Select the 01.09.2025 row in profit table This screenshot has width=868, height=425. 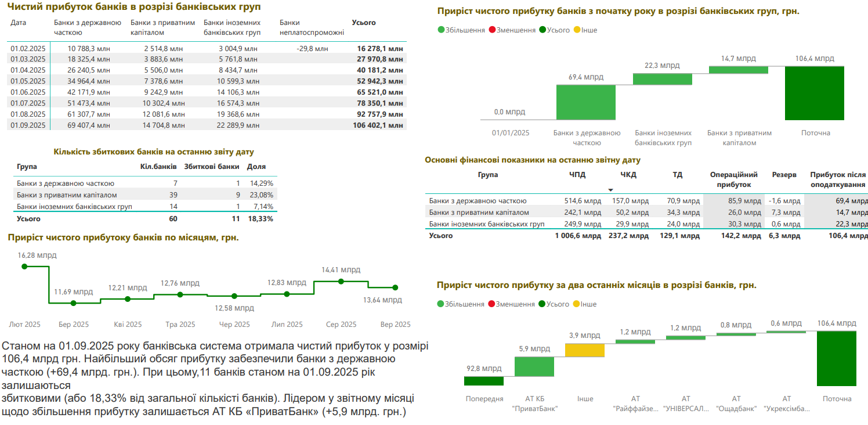[x=206, y=125]
